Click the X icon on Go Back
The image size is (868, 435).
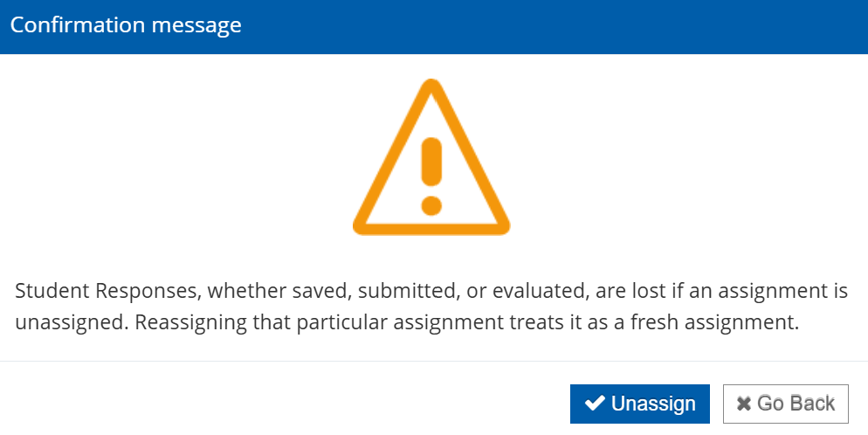pyautogui.click(x=744, y=404)
